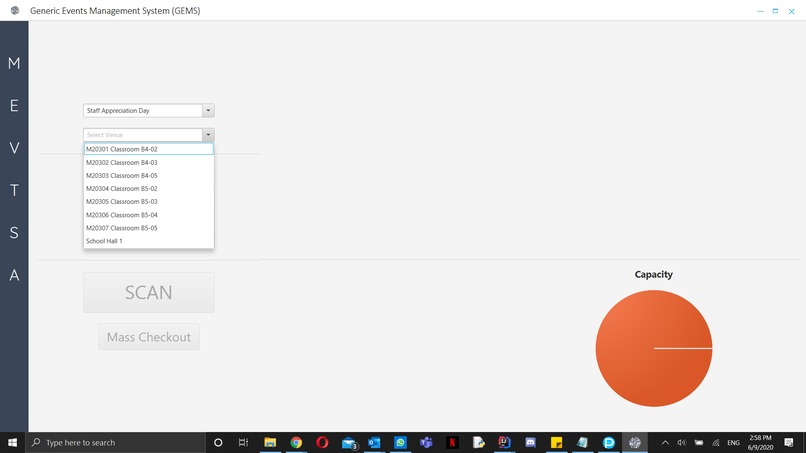Screen dimensions: 806x453
Task: Click the Capacity pie chart
Action: 654,348
